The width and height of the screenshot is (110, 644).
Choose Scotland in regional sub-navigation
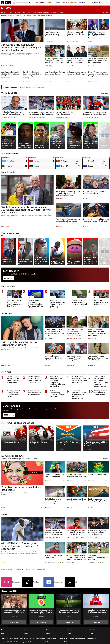pos(18,16)
